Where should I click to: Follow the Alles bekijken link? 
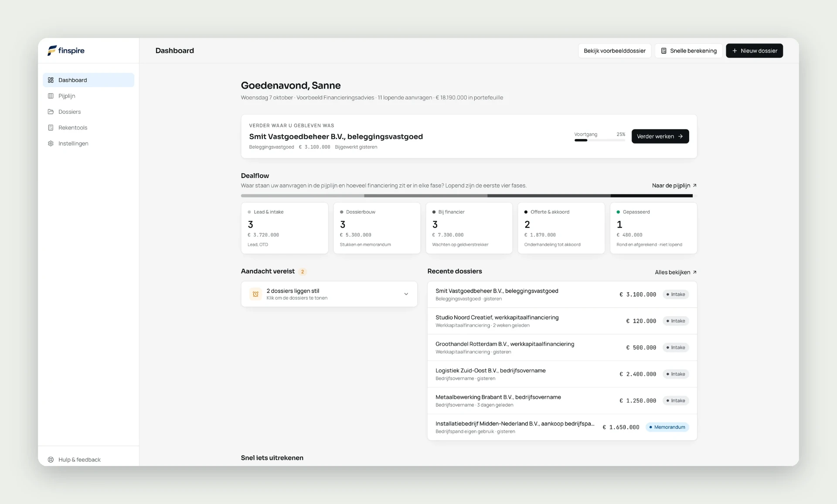[676, 272]
